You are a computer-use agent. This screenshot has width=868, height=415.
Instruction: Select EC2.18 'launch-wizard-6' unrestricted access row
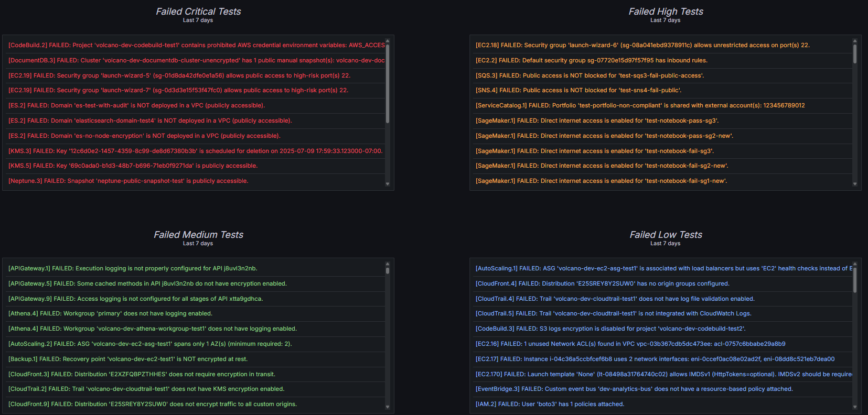click(x=661, y=46)
